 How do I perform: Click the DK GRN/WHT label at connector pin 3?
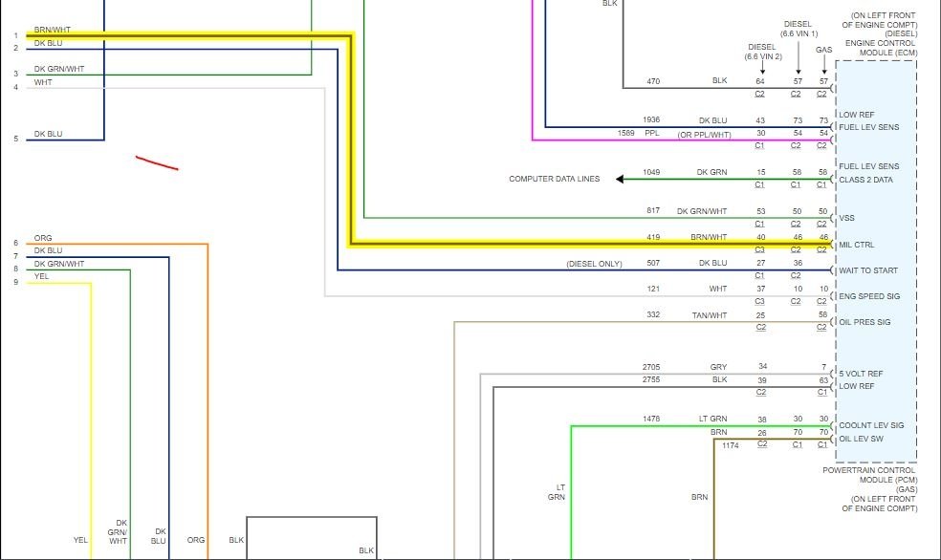pyautogui.click(x=59, y=69)
